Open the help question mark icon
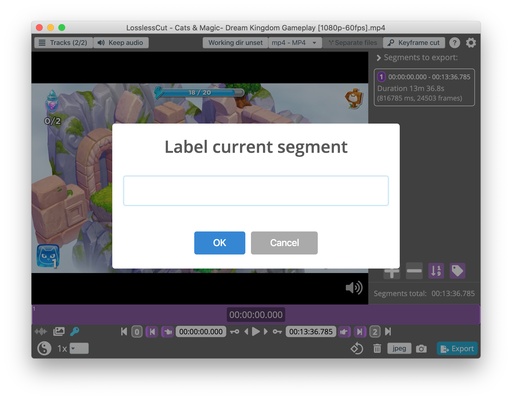The image size is (512, 400). point(454,43)
